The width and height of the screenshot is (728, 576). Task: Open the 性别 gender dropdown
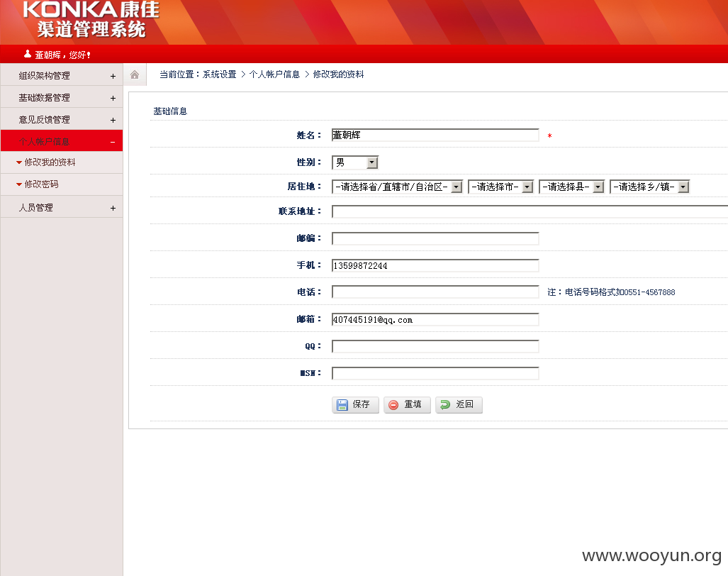pos(355,162)
